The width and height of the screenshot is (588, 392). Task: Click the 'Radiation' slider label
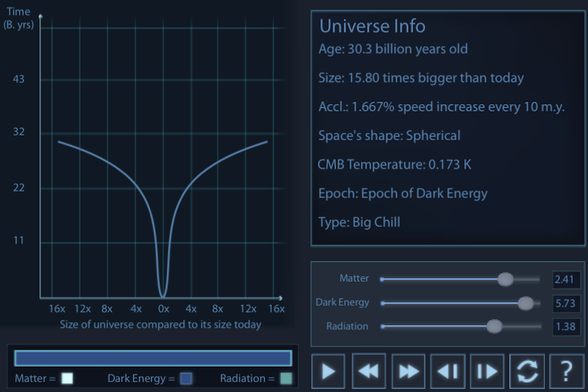coord(347,326)
